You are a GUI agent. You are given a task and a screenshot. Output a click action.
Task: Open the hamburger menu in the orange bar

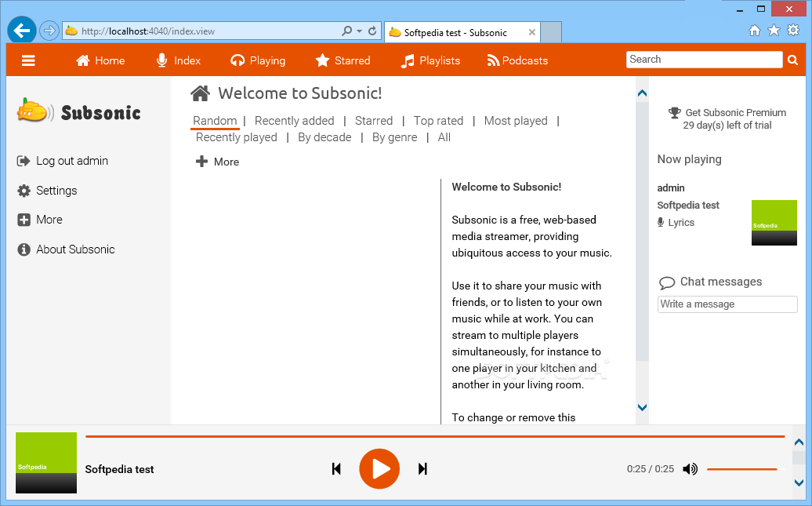pos(28,60)
